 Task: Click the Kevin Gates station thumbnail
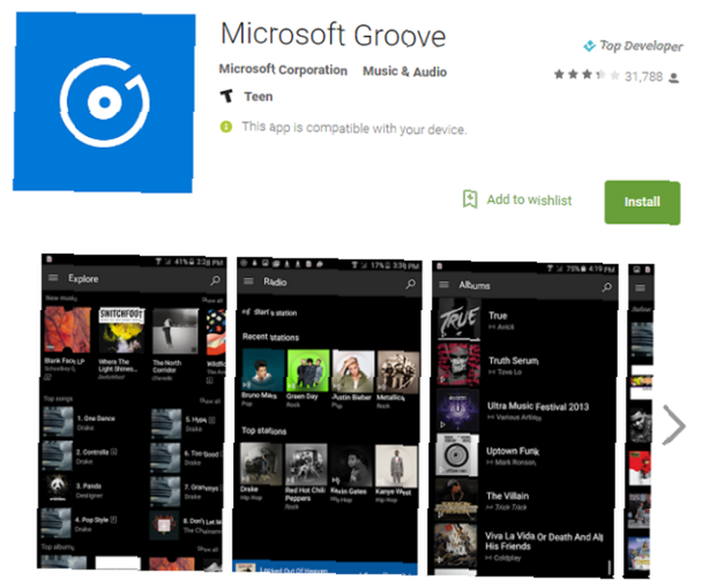click(x=351, y=467)
